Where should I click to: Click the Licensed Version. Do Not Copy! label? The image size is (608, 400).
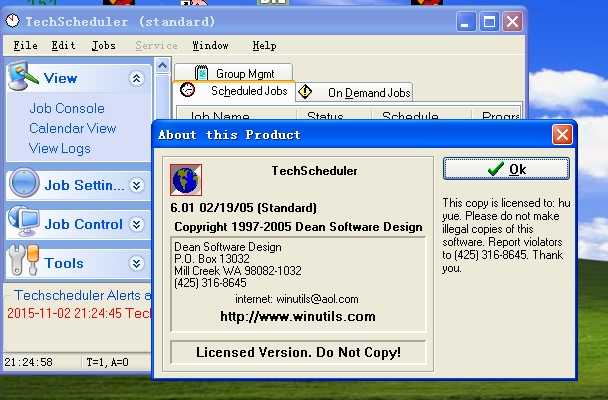point(298,352)
